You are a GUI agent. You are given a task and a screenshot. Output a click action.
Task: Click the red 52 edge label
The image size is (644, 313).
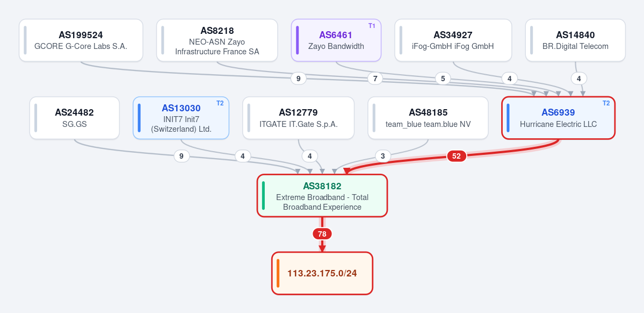point(457,156)
